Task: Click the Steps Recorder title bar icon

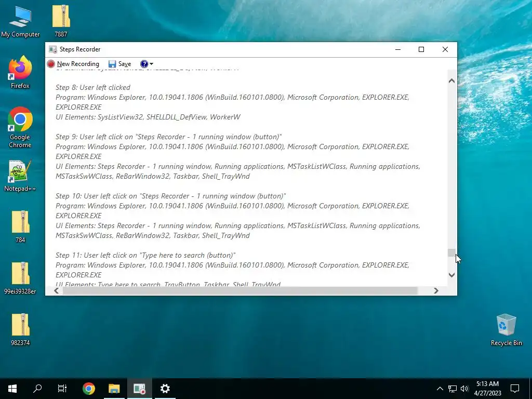Action: [x=52, y=49]
